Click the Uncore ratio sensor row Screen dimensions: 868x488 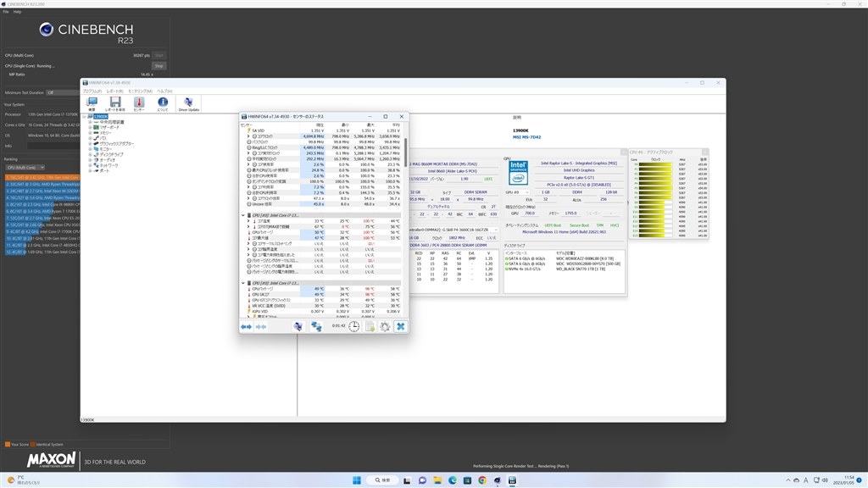pyautogui.click(x=323, y=204)
